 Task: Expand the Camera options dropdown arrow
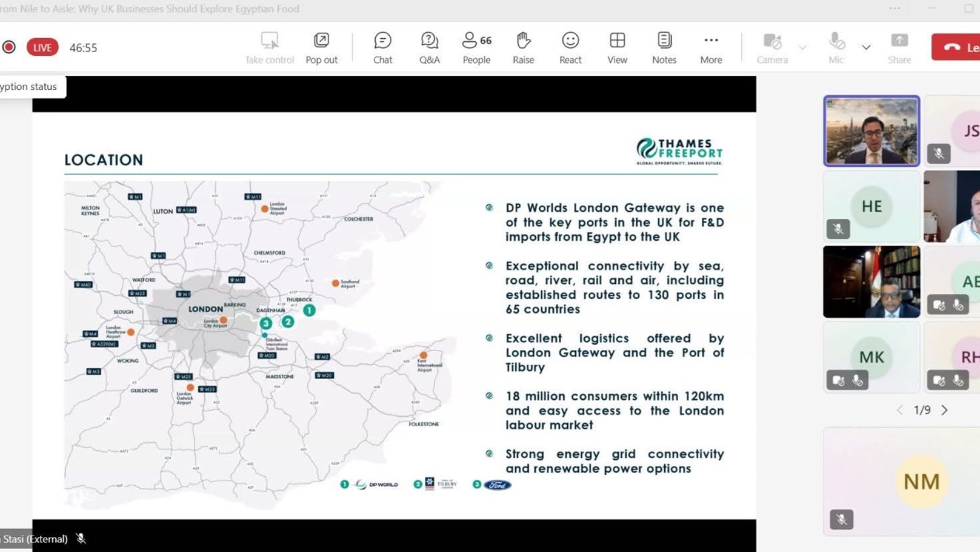pyautogui.click(x=802, y=47)
